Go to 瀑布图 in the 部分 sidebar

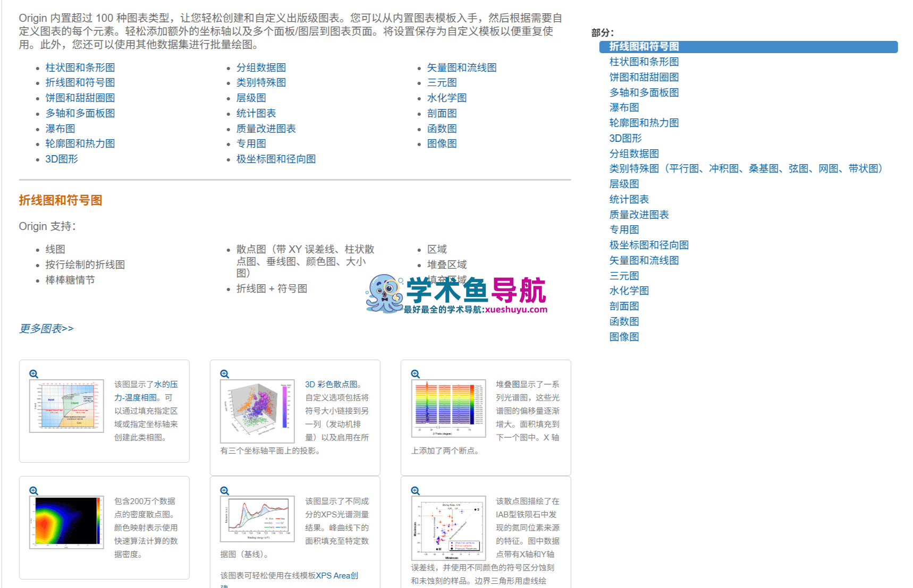[624, 108]
